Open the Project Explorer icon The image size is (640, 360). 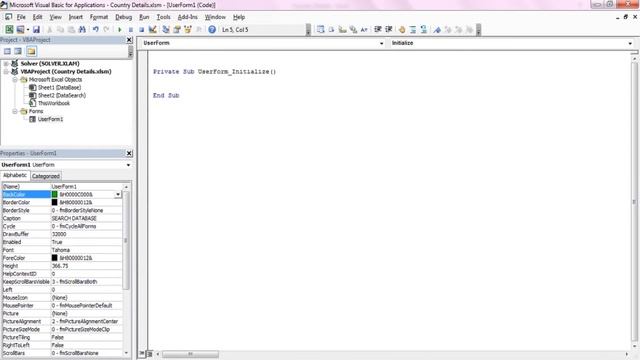[166, 29]
